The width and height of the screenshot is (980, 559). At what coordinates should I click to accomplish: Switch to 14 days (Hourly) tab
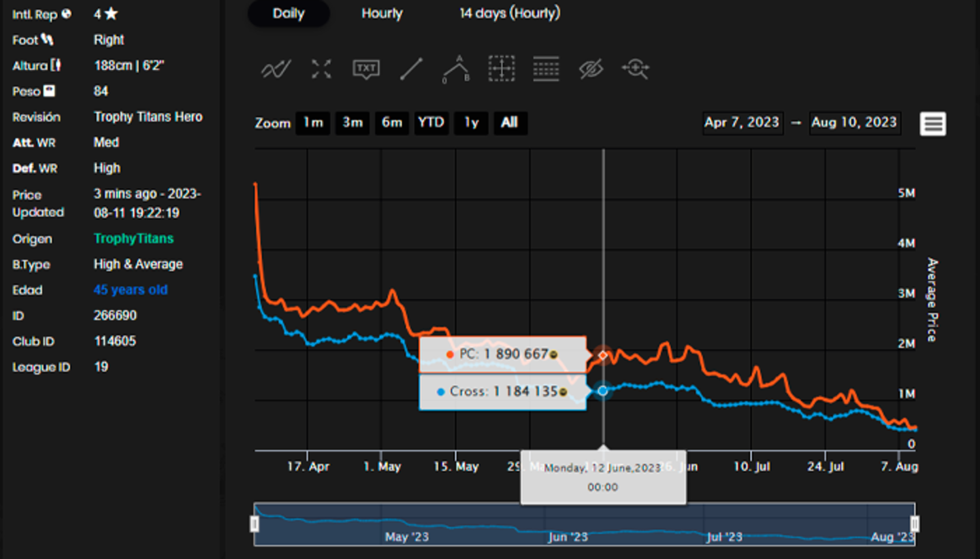tap(510, 14)
